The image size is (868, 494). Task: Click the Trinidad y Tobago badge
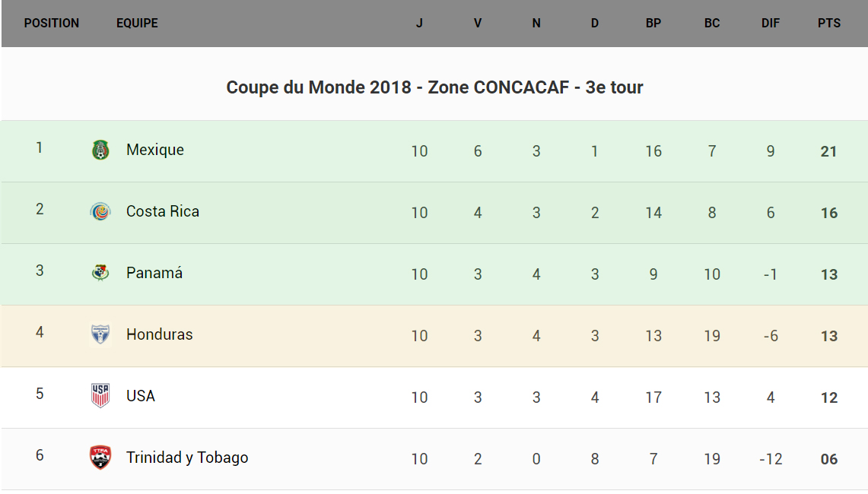click(x=100, y=458)
